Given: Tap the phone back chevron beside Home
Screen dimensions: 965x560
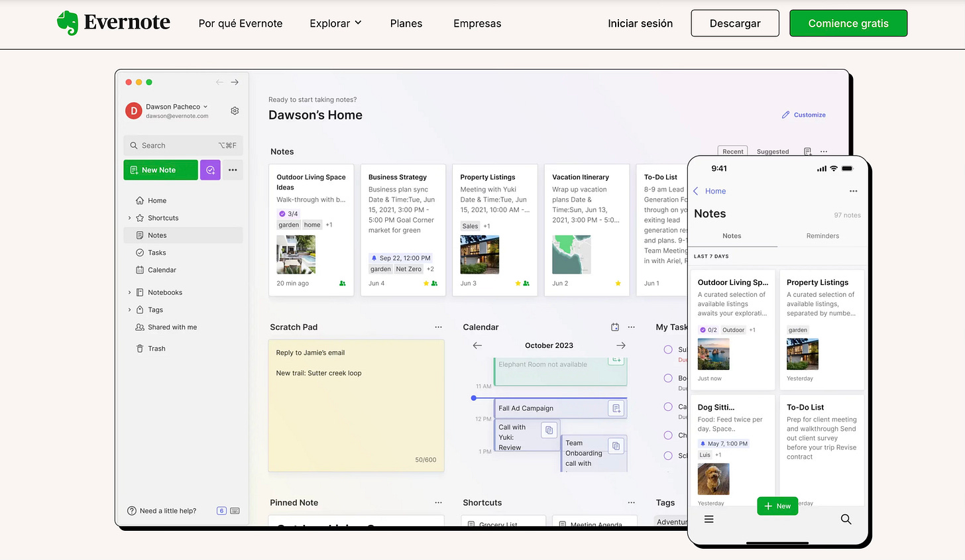Looking at the screenshot, I should click(696, 191).
